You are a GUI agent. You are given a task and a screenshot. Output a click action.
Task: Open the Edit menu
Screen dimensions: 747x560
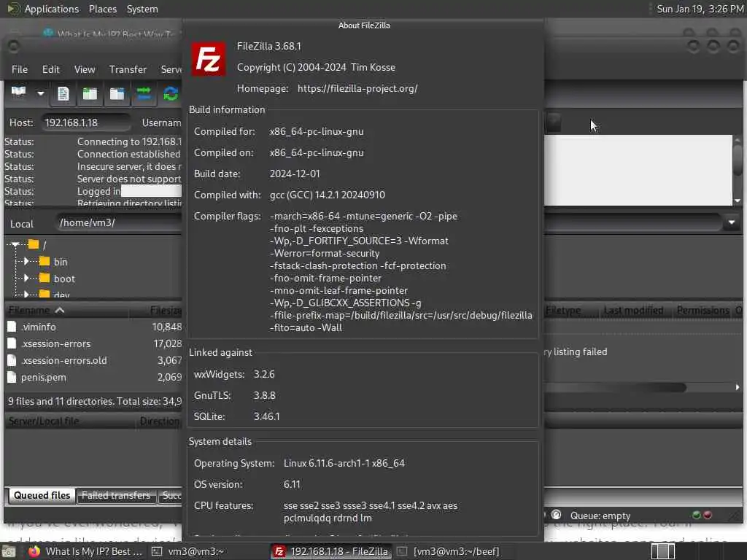click(50, 69)
